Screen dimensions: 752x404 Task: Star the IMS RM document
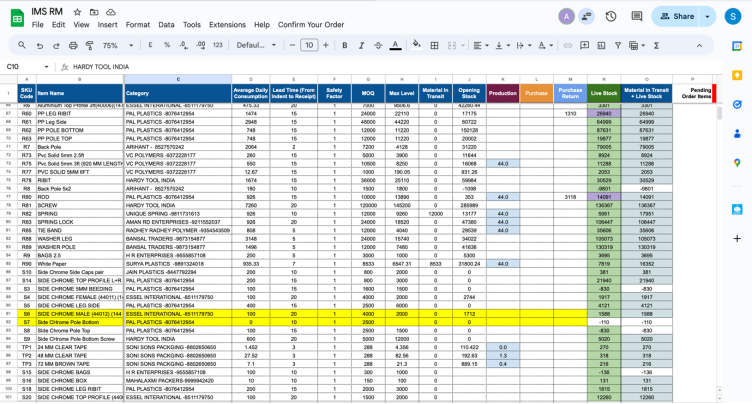coord(77,12)
